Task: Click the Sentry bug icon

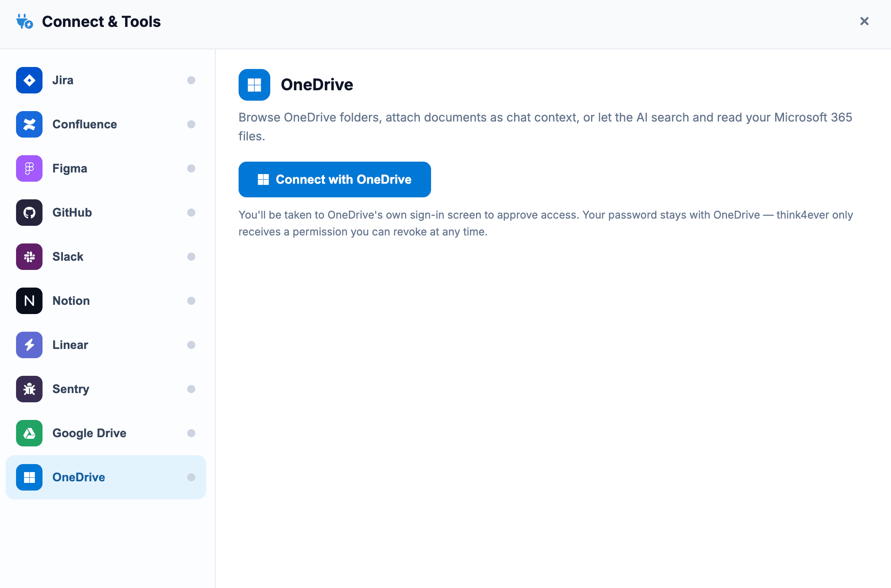Action: click(x=29, y=389)
